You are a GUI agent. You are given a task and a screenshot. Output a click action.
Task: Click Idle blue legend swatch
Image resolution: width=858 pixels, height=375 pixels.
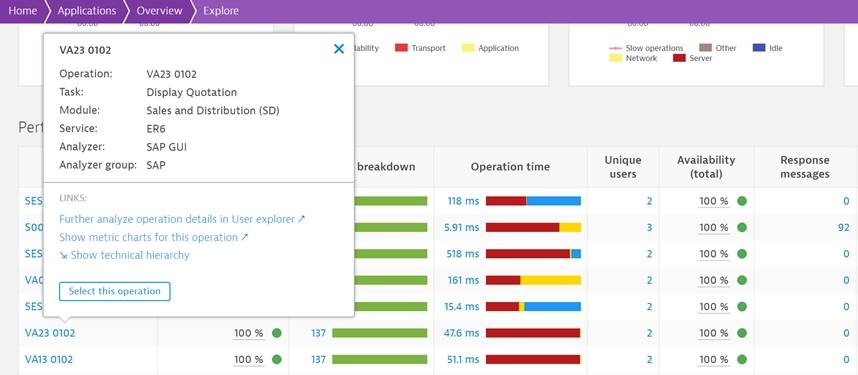(759, 48)
